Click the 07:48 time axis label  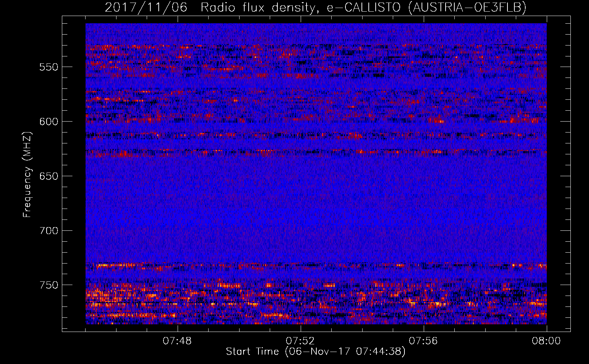(x=177, y=341)
